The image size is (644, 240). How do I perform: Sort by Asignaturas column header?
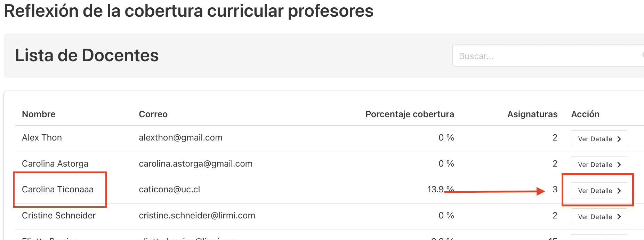pos(532,114)
